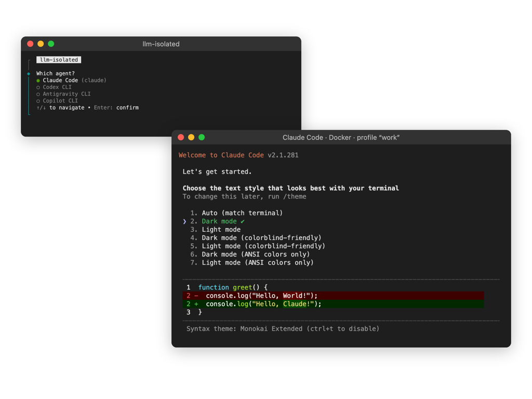This screenshot has width=532, height=399.
Task: Zoom the Claude Code Docker window green button
Action: (x=202, y=137)
